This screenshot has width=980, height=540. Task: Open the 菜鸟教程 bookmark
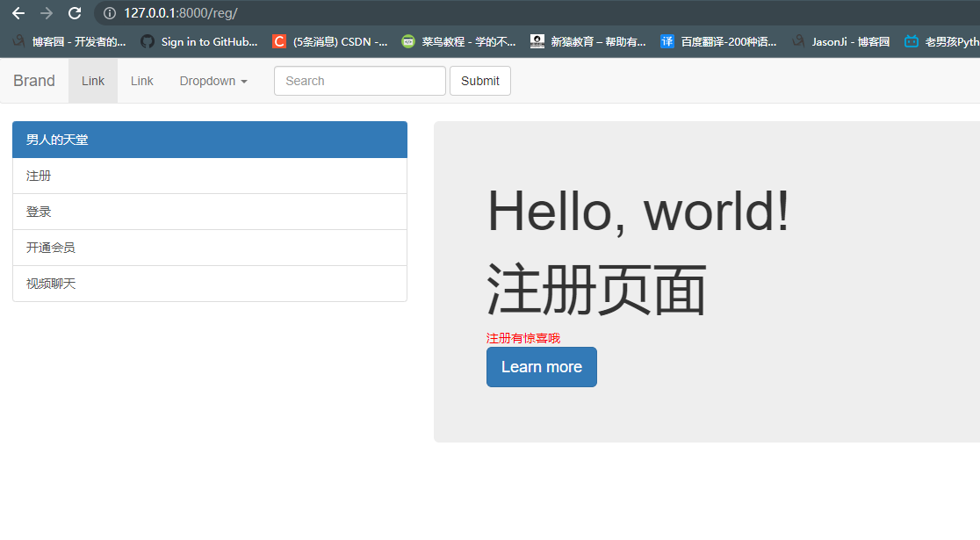click(x=458, y=42)
